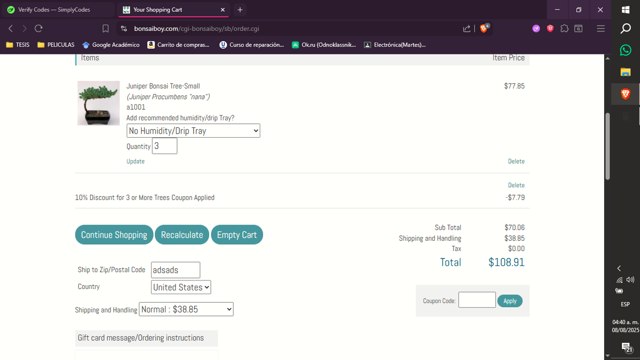Click the red shield extension icon
The height and width of the screenshot is (360, 640).
[550, 29]
